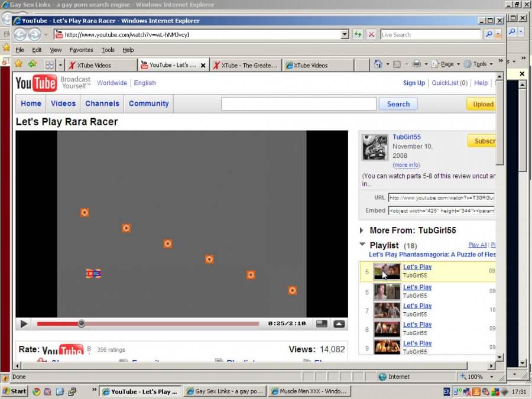Open the recent pages dropdown beside Forward

[x=46, y=35]
